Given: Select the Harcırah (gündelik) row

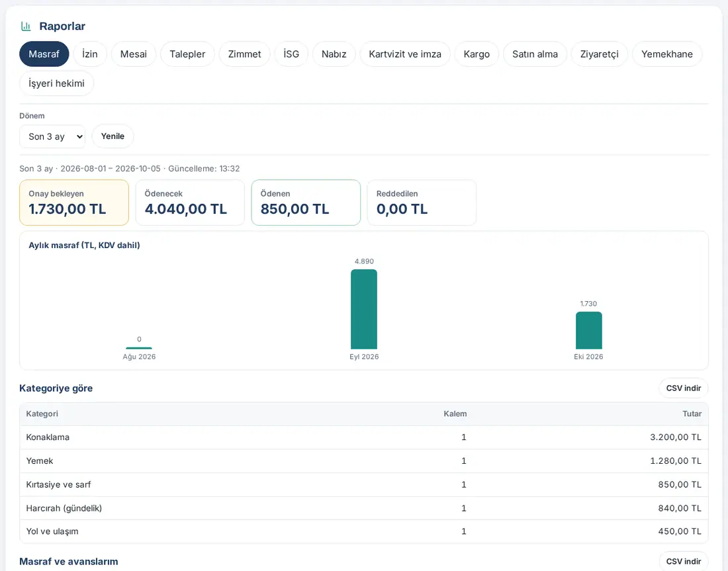Looking at the screenshot, I should click(x=364, y=508).
